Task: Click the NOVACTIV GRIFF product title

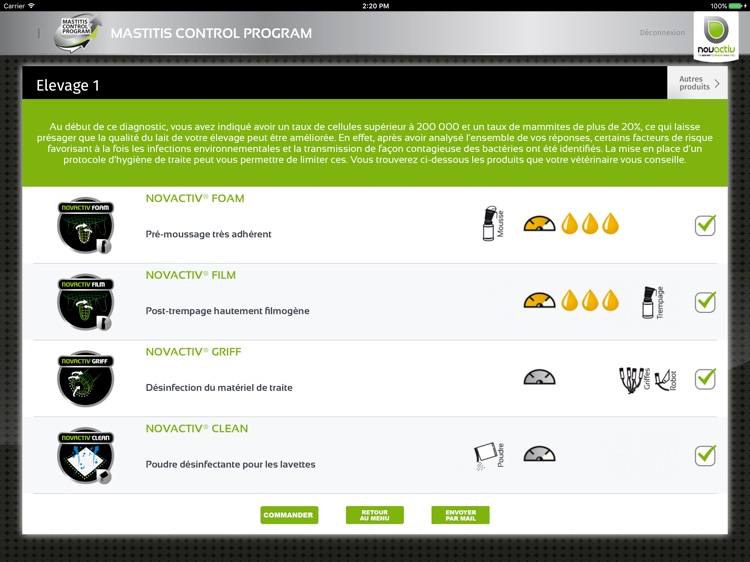Action: coord(193,352)
